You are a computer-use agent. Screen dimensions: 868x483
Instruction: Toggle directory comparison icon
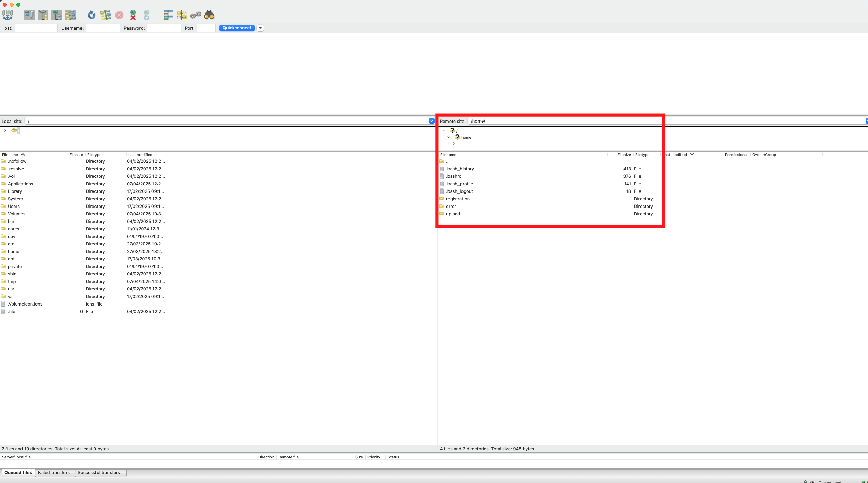pyautogui.click(x=181, y=15)
